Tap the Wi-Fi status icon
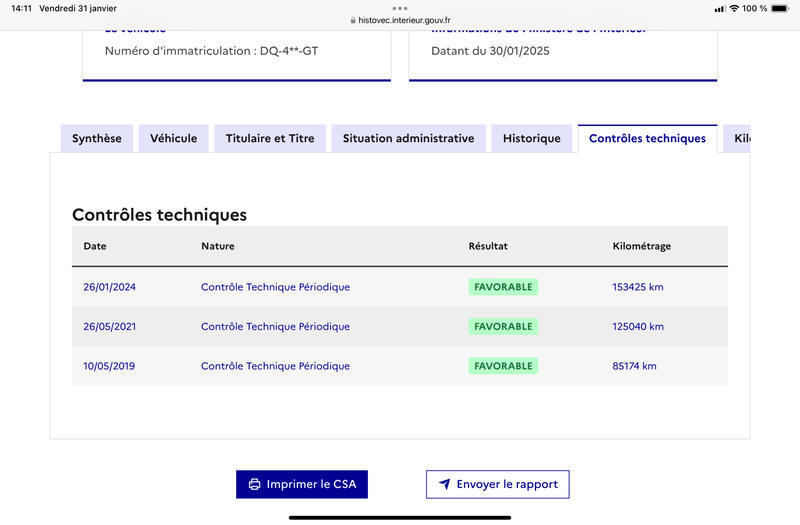The width and height of the screenshot is (800, 525). coord(734,8)
